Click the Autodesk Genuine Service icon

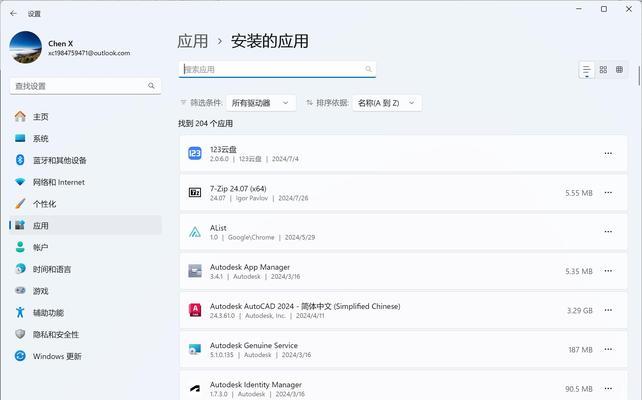194,349
